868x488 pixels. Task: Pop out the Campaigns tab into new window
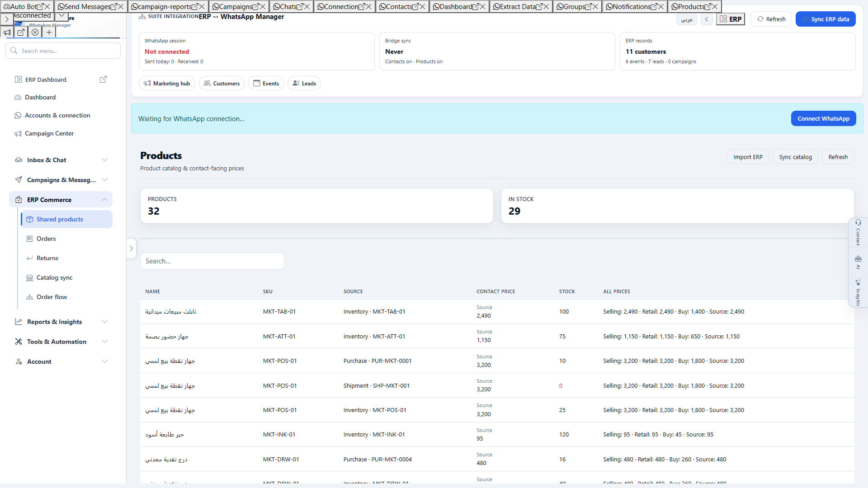click(x=255, y=6)
